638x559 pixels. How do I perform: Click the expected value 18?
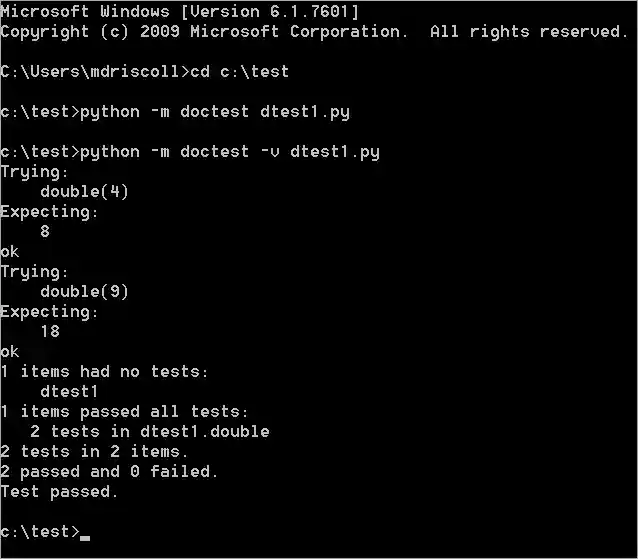[50, 332]
